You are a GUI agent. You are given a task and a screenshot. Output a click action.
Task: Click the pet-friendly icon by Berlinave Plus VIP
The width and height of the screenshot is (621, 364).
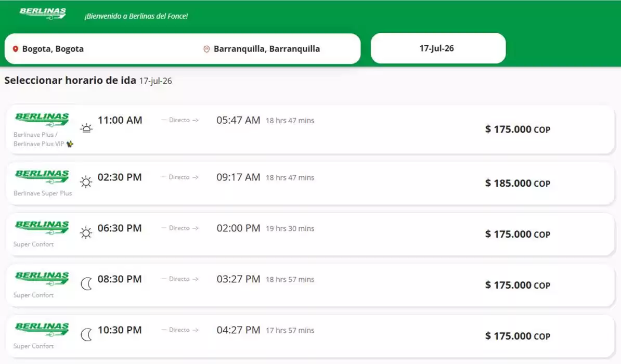click(70, 144)
